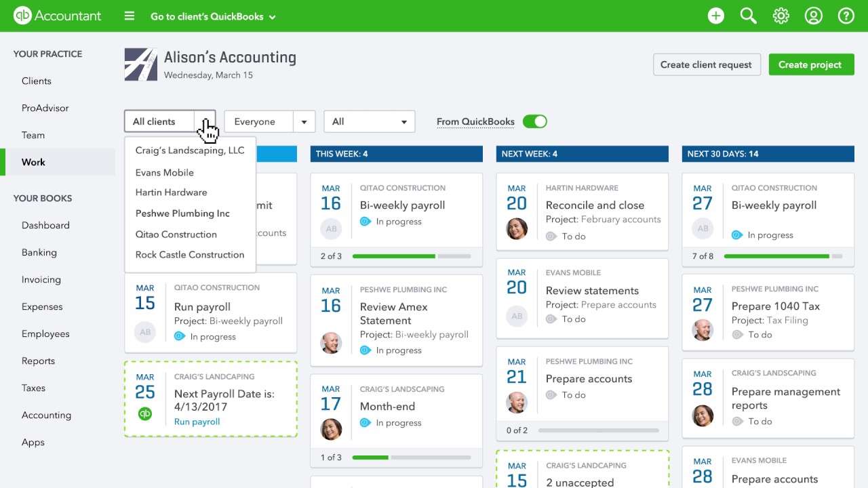
Task: Click the 1 of 3 progress bar
Action: (x=412, y=457)
